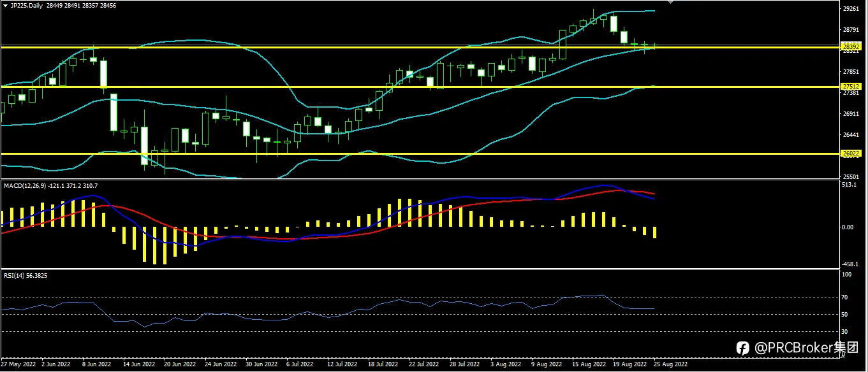Image resolution: width=868 pixels, height=372 pixels.
Task: Click the 20 Jun 2022 date label
Action: click(180, 365)
